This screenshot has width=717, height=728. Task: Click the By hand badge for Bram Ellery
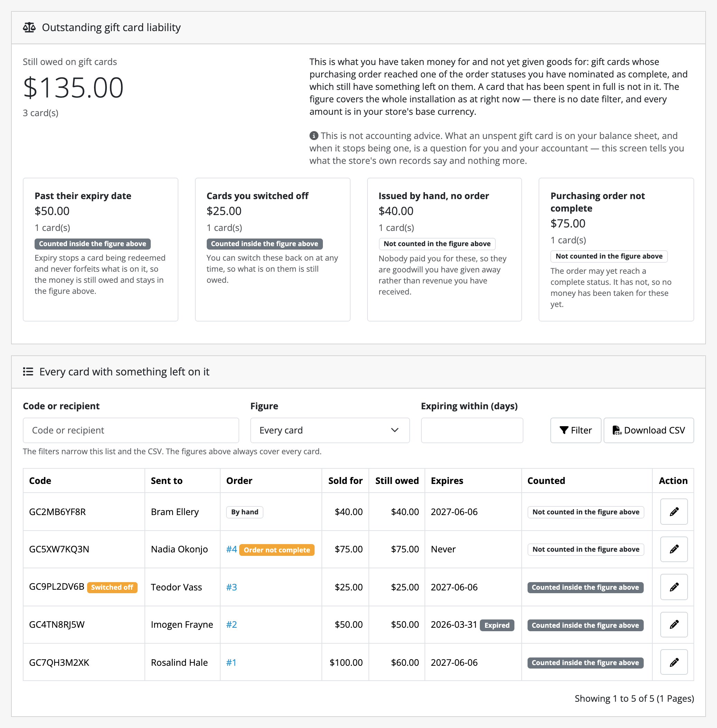tap(244, 512)
